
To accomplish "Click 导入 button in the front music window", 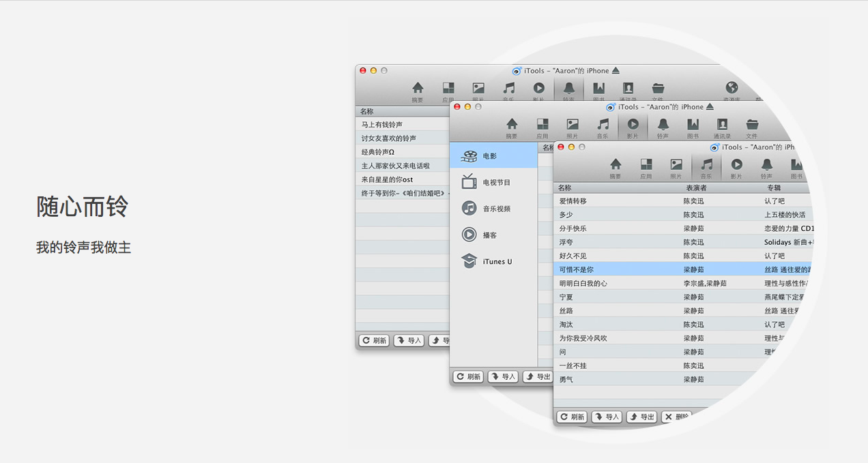I will coord(607,417).
